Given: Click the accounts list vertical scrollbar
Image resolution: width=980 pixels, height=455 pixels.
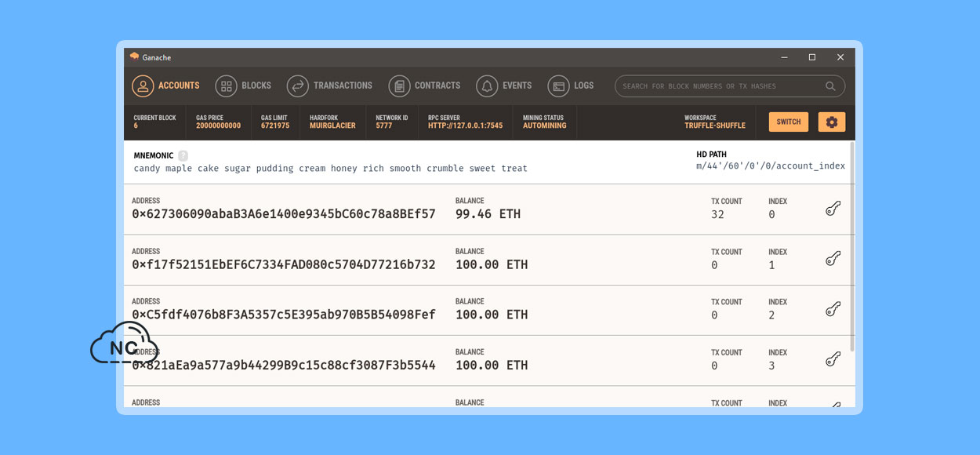Looking at the screenshot, I should [852, 247].
